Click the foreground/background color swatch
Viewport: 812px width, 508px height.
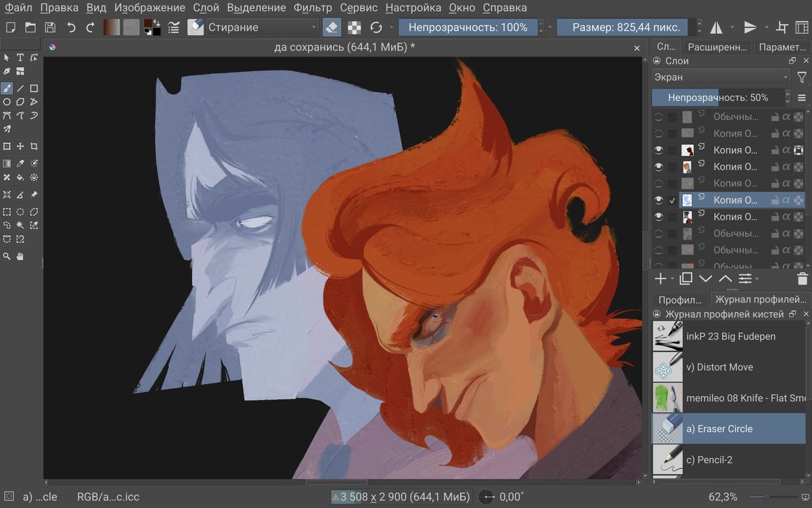(x=152, y=28)
